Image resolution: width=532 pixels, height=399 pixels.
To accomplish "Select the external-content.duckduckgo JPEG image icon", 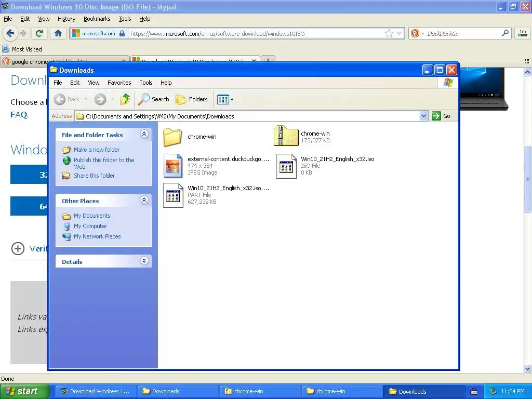I will [173, 166].
